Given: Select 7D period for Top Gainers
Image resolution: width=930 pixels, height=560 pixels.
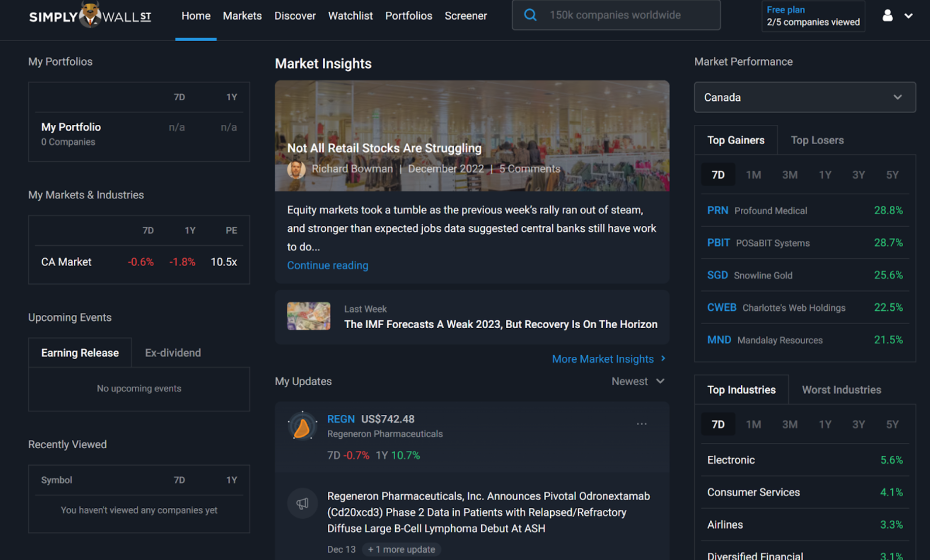Looking at the screenshot, I should 718,175.
